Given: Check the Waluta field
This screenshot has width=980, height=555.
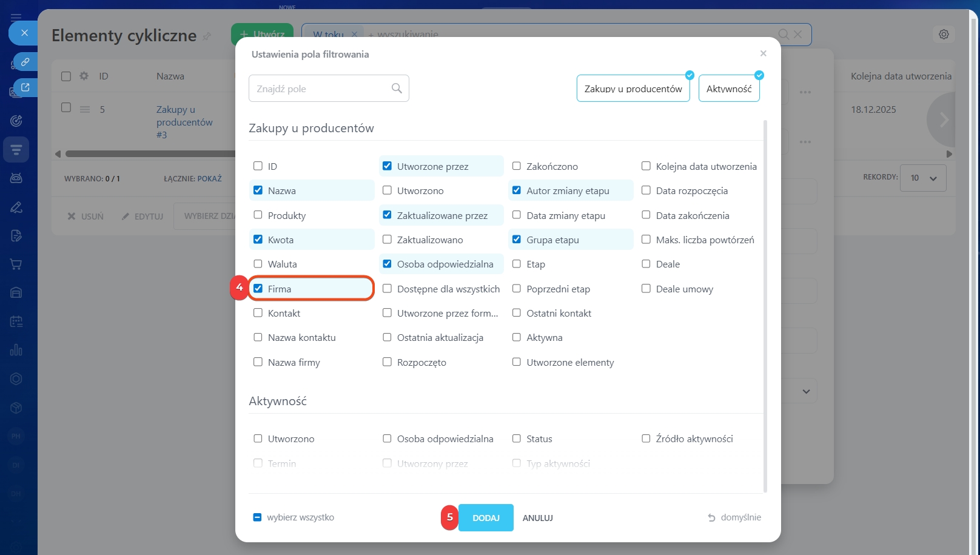Looking at the screenshot, I should tap(258, 264).
